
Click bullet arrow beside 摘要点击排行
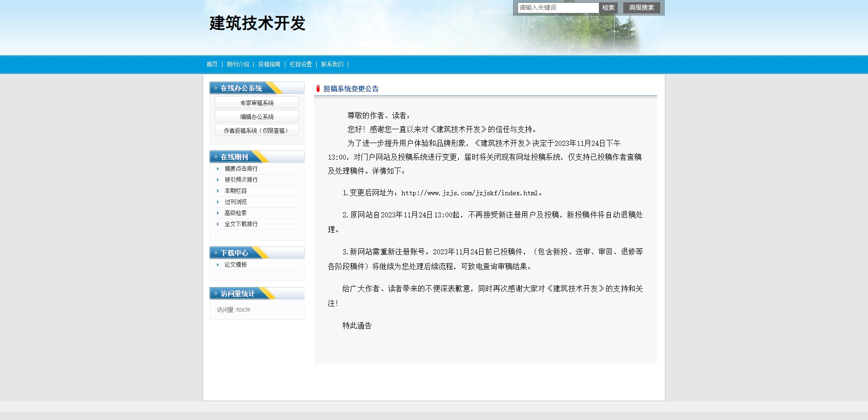[218, 169]
